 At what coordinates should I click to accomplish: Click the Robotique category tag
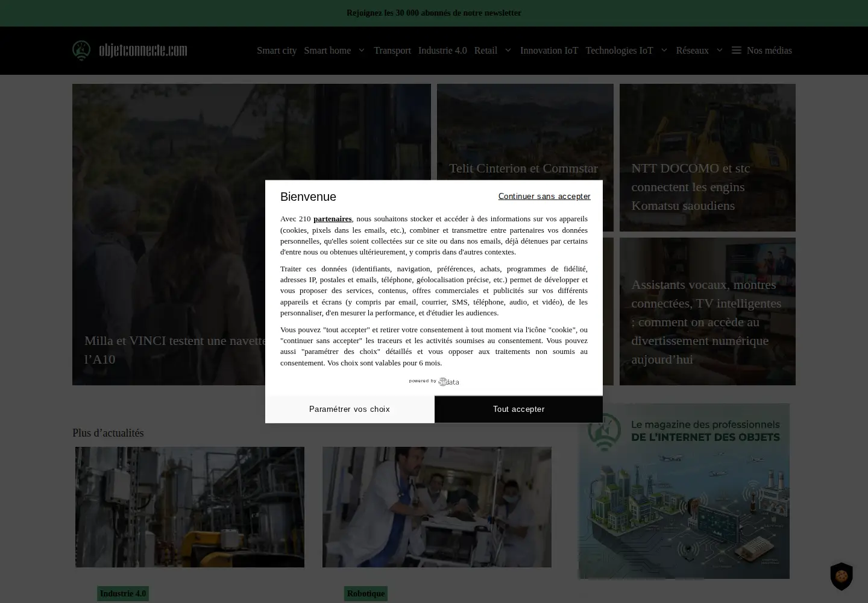click(366, 594)
